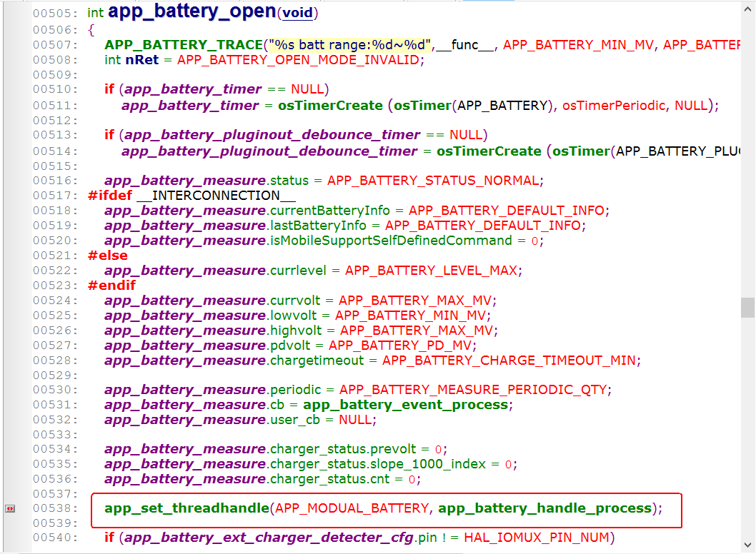The image size is (756, 554).
Task: Click app_battery_handle_process argument
Action: point(544,508)
